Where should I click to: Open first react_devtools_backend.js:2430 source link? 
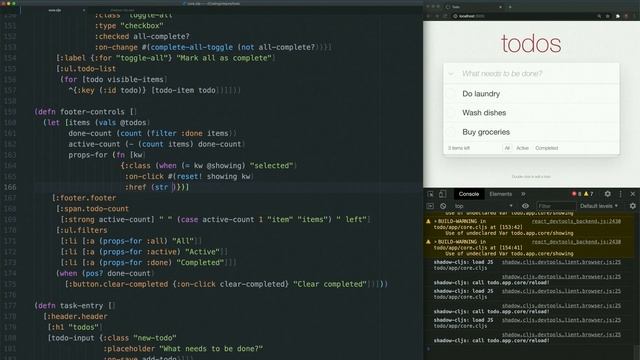(x=576, y=221)
